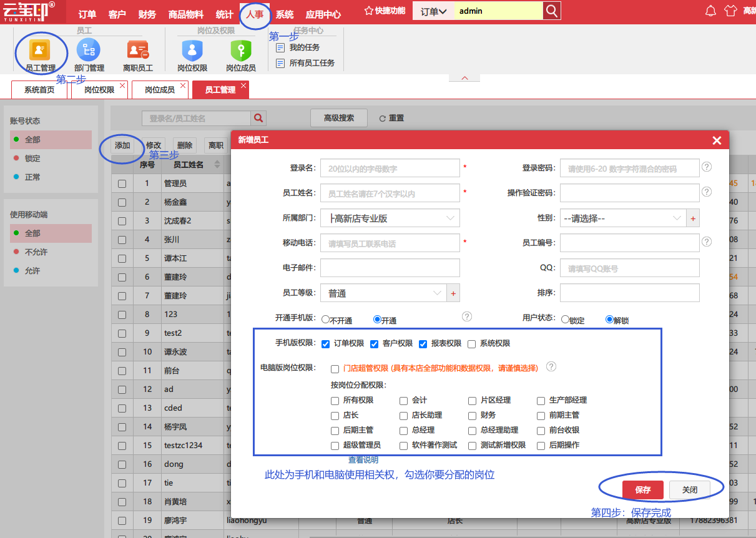Uncheck 客户权限 mobile permission
This screenshot has width=756, height=538.
[x=375, y=344]
